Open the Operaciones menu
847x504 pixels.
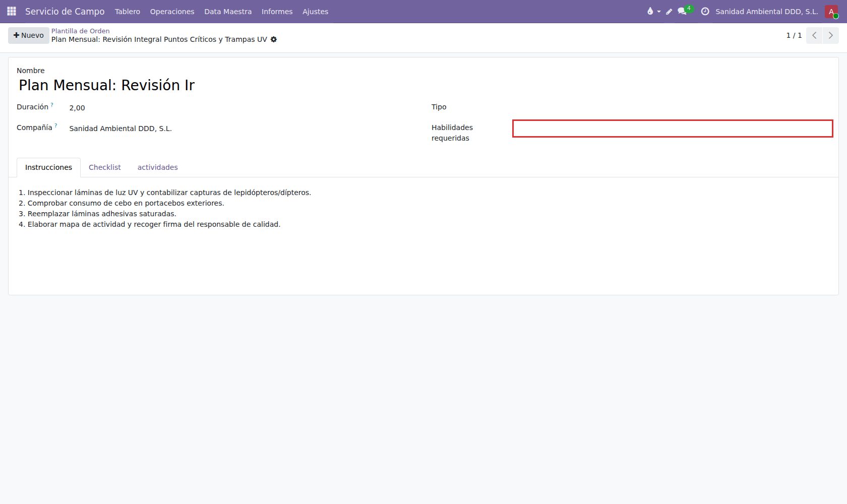pos(172,12)
